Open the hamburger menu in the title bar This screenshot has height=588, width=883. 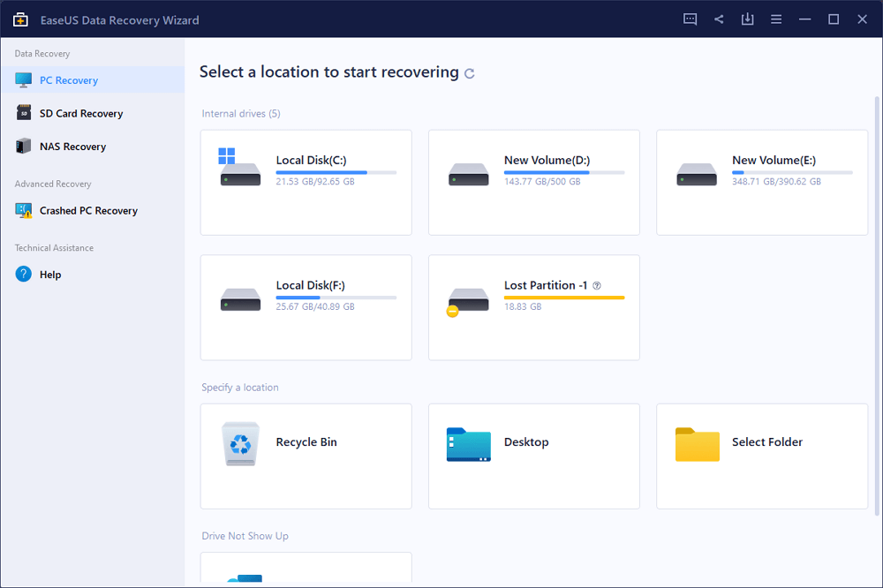pyautogui.click(x=776, y=19)
